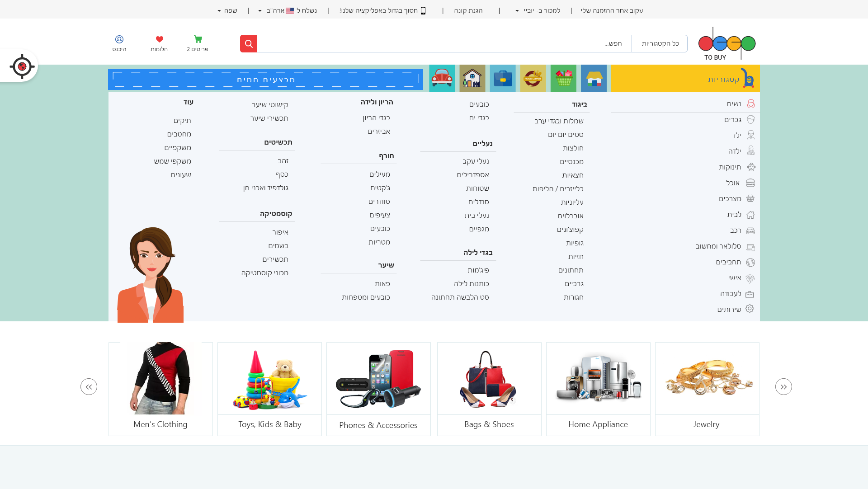
Task: Click the car category icon next to רכב
Action: tap(750, 230)
